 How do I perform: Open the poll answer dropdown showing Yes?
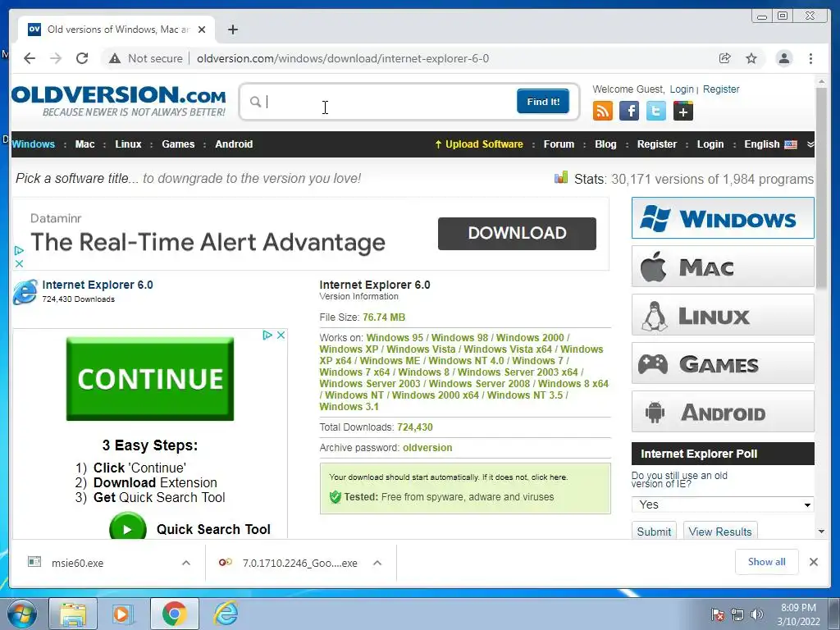[722, 504]
